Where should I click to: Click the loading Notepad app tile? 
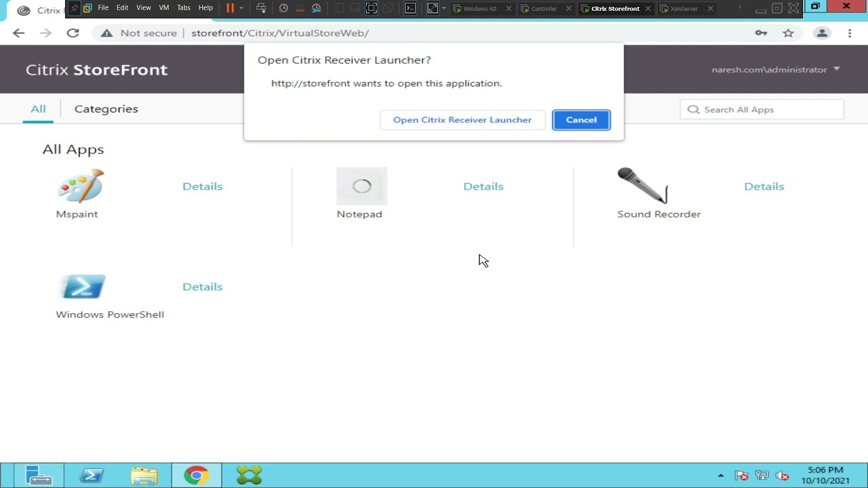click(361, 186)
